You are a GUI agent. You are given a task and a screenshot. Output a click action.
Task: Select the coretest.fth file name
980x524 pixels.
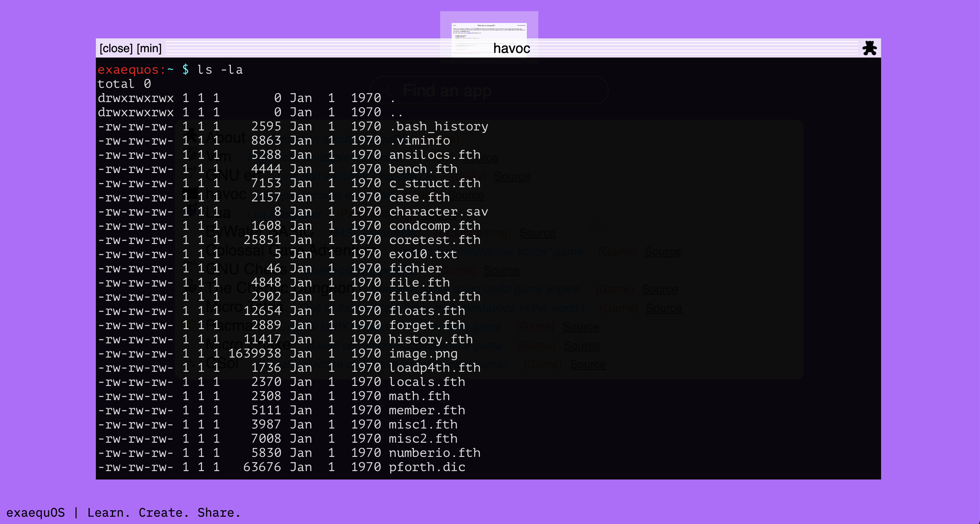pos(435,240)
